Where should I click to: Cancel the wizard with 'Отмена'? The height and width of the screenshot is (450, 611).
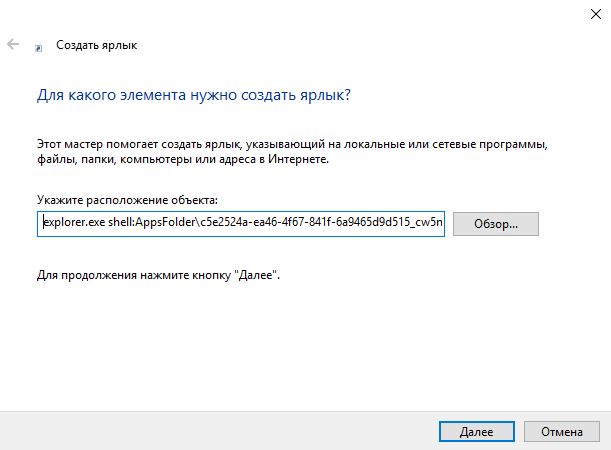point(561,432)
